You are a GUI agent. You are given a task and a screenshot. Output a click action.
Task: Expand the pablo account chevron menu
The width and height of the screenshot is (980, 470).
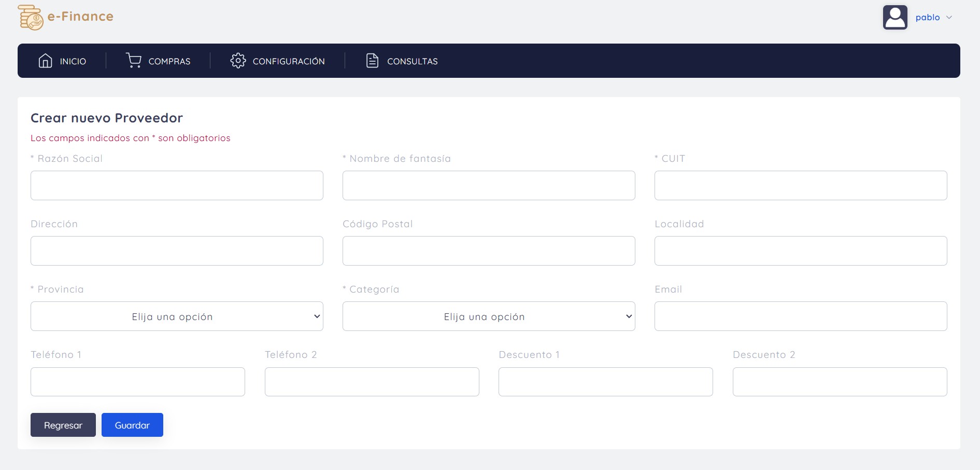[950, 18]
